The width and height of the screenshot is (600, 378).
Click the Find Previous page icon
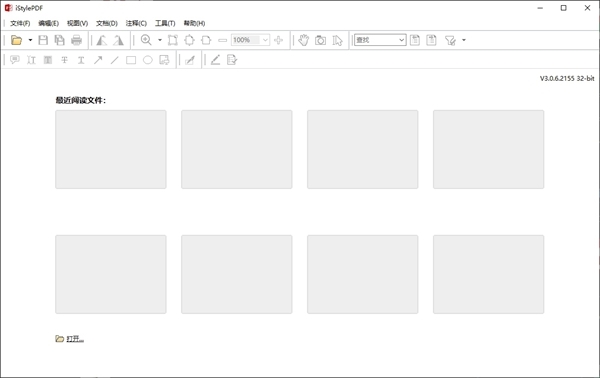click(x=415, y=40)
